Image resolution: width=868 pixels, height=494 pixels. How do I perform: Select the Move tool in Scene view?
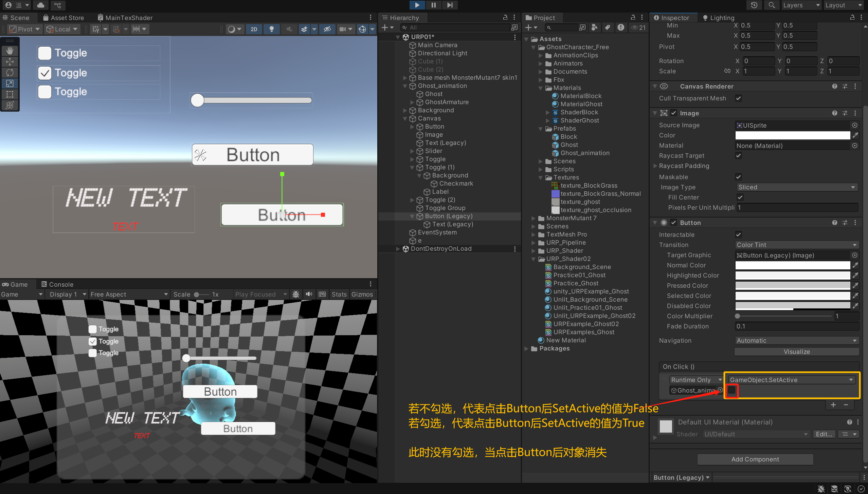tap(10, 61)
